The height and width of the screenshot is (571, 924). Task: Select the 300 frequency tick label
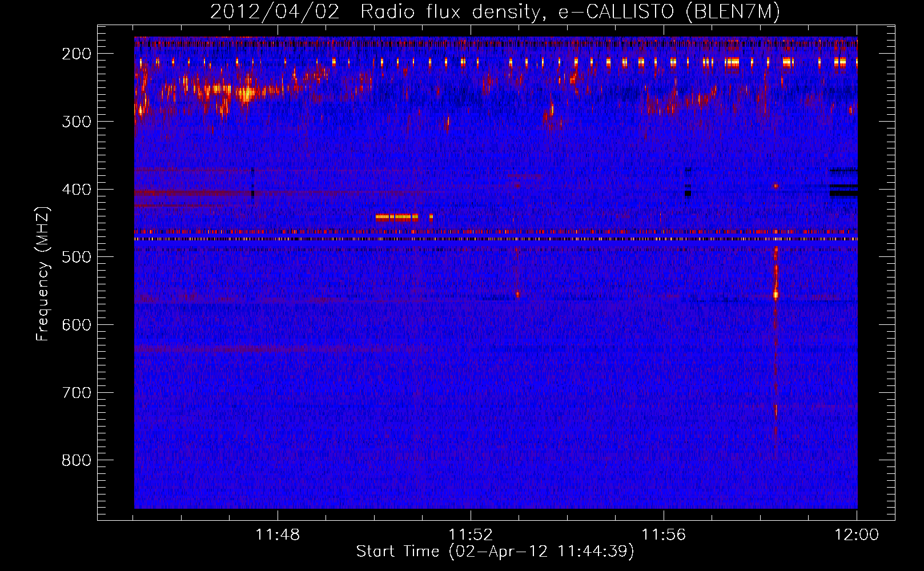click(x=77, y=122)
